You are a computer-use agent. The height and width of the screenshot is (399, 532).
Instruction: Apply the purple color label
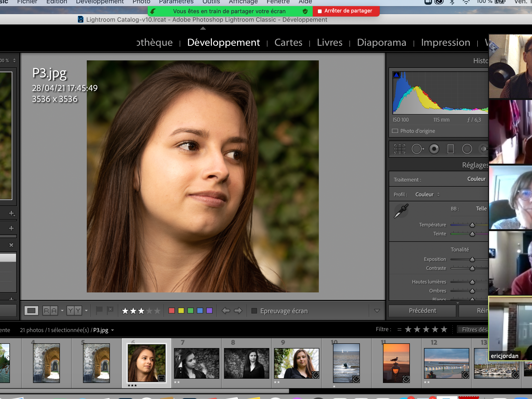coord(209,311)
